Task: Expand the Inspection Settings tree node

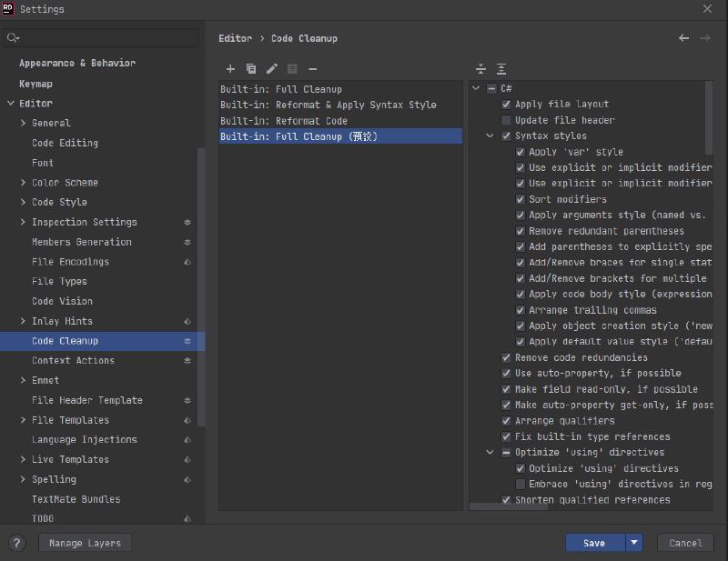Action: point(23,222)
